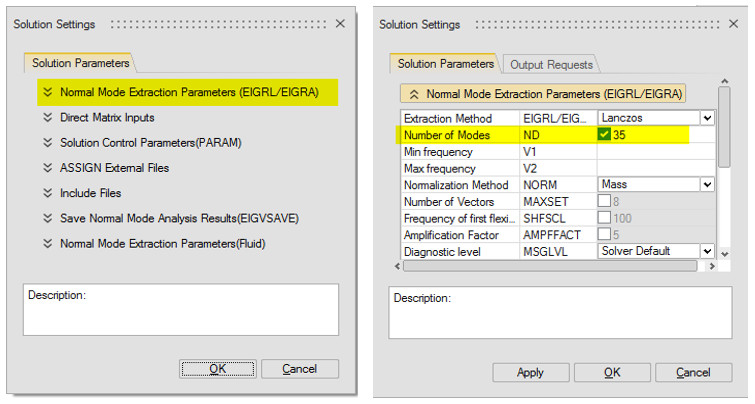The width and height of the screenshot is (755, 404).
Task: Open the Diagnostic level Solver Default dropdown
Action: point(708,251)
